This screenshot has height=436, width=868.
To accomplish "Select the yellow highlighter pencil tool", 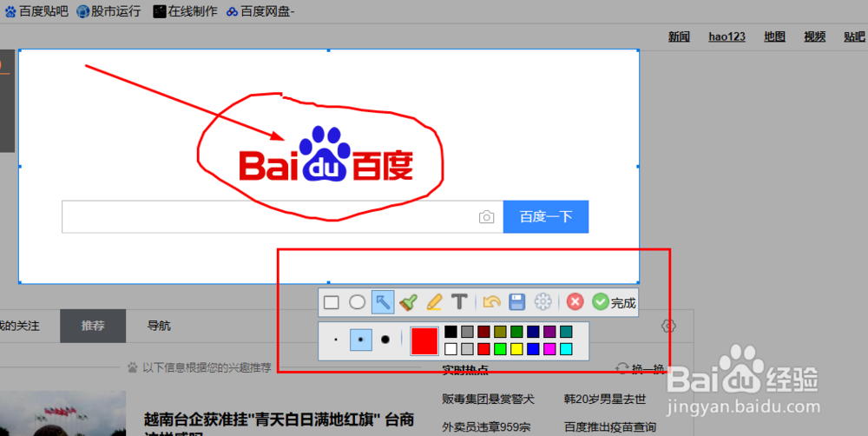I will point(434,302).
